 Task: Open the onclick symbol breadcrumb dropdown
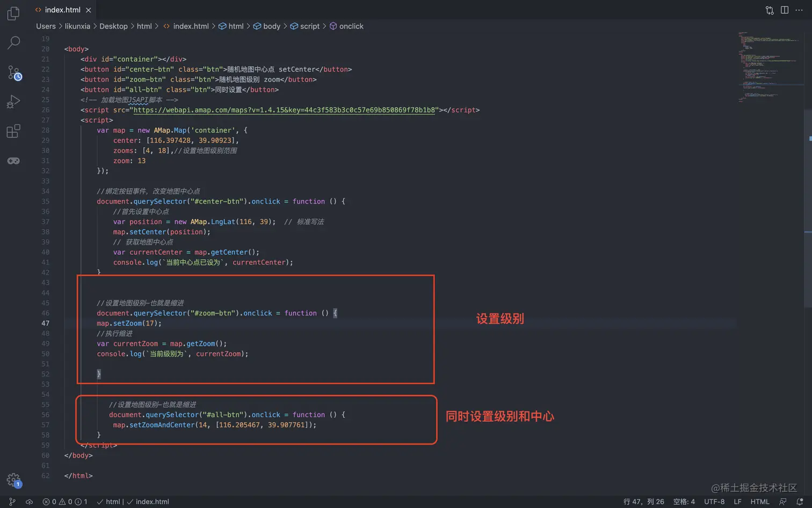pos(346,26)
